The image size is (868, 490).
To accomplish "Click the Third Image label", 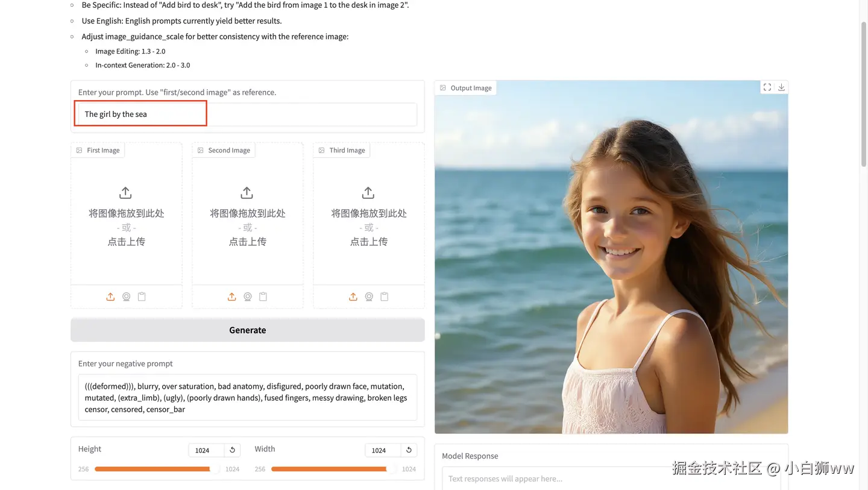I will [342, 150].
